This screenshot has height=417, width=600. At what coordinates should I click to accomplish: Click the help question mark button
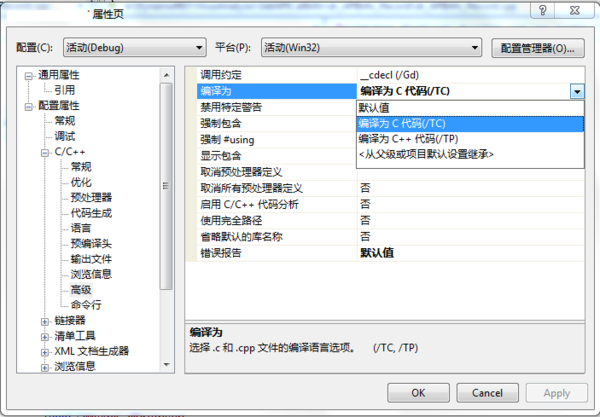(x=543, y=10)
